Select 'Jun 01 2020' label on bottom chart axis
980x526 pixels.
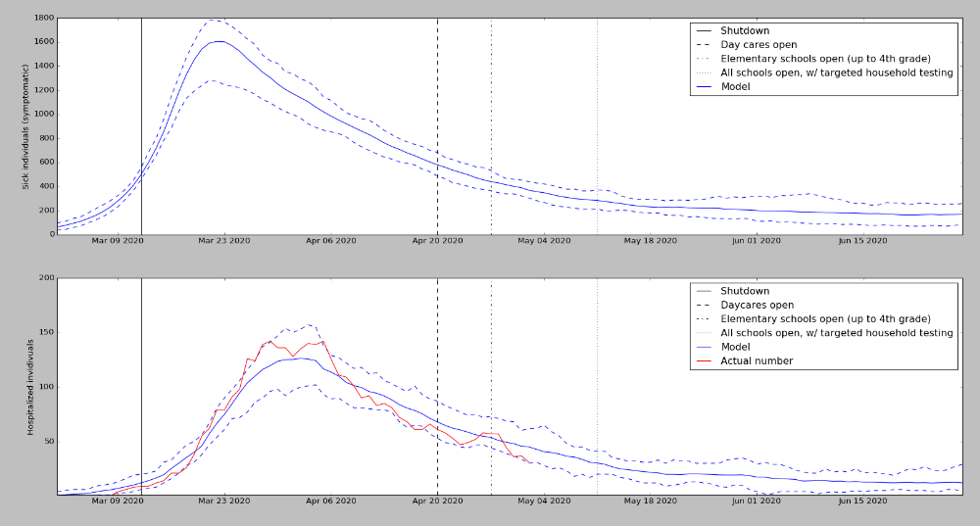758,502
